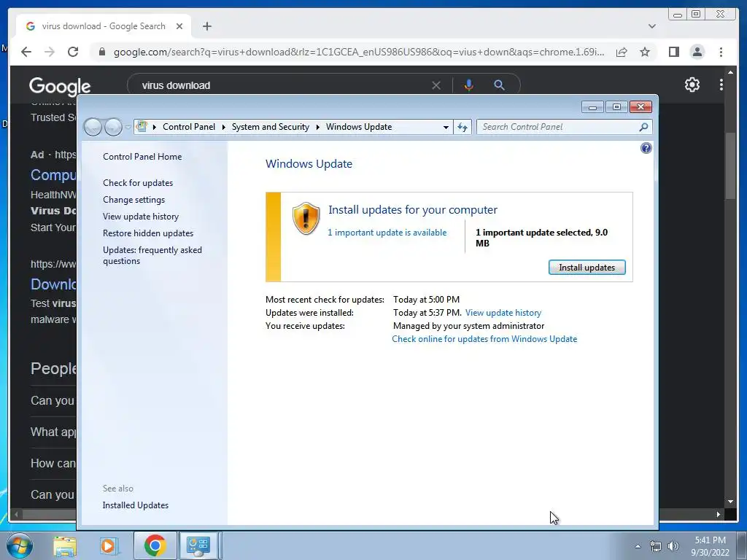Clear the Google search box with X

[x=436, y=85]
